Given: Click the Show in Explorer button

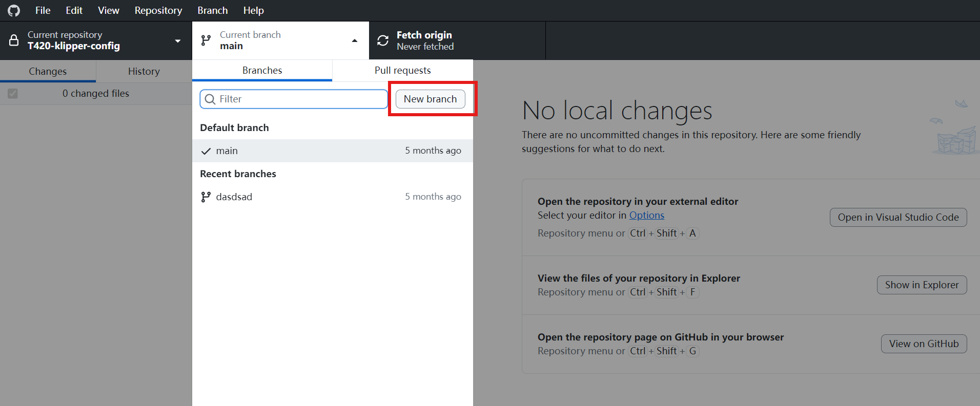Looking at the screenshot, I should coord(922,285).
